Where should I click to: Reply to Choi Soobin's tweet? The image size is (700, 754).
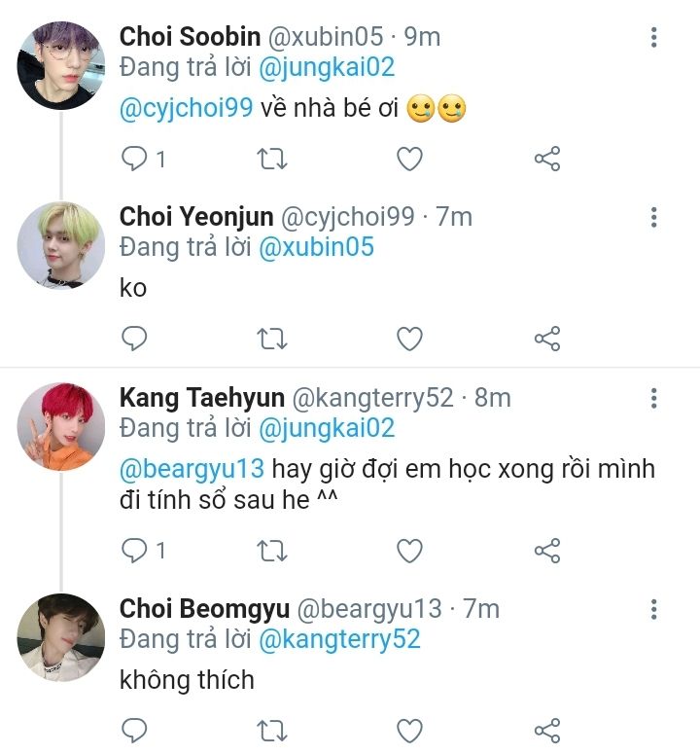[133, 158]
